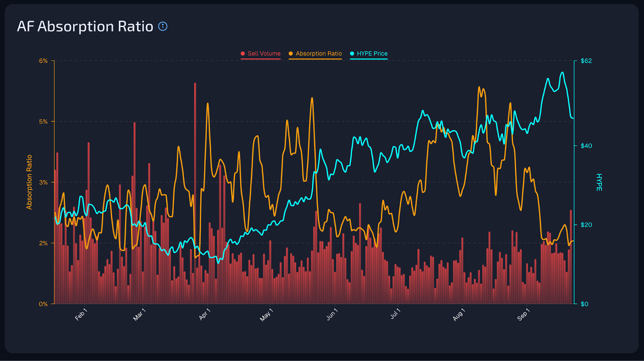Toggle the Absorption Ratio legend series

pyautogui.click(x=315, y=54)
